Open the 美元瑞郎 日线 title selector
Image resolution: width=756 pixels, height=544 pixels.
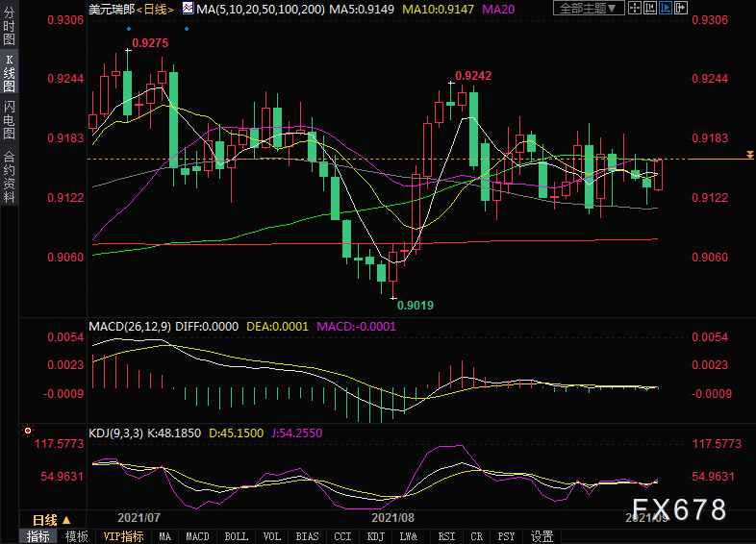[131, 10]
